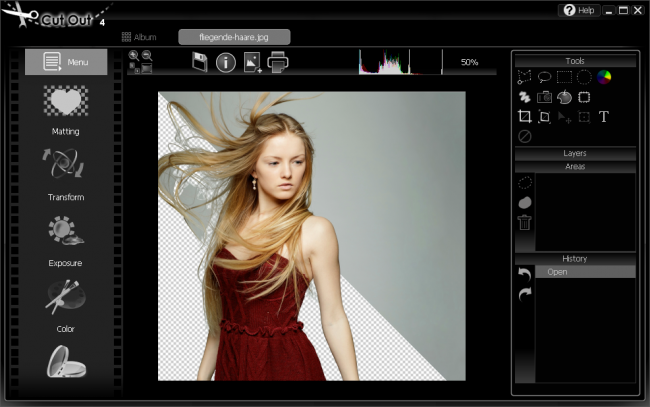Expand the Layers panel header
Screen dimensions: 650x407
point(575,153)
